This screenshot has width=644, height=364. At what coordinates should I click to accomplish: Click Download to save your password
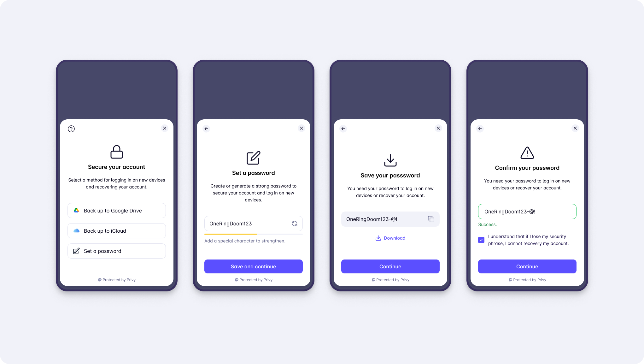pyautogui.click(x=390, y=238)
